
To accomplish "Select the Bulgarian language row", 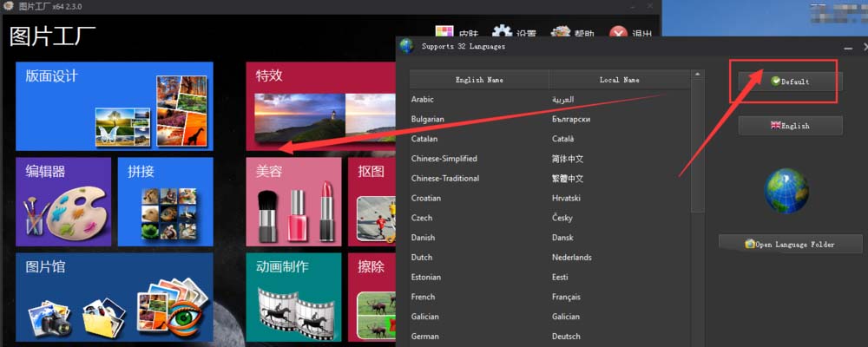I will [x=550, y=119].
